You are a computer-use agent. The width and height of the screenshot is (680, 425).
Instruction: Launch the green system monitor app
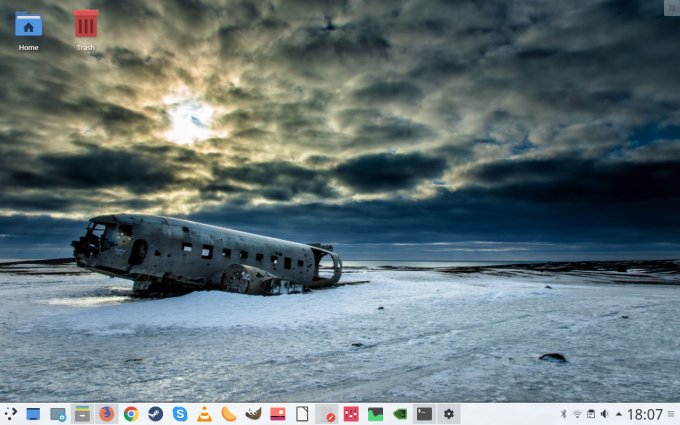[x=375, y=414]
